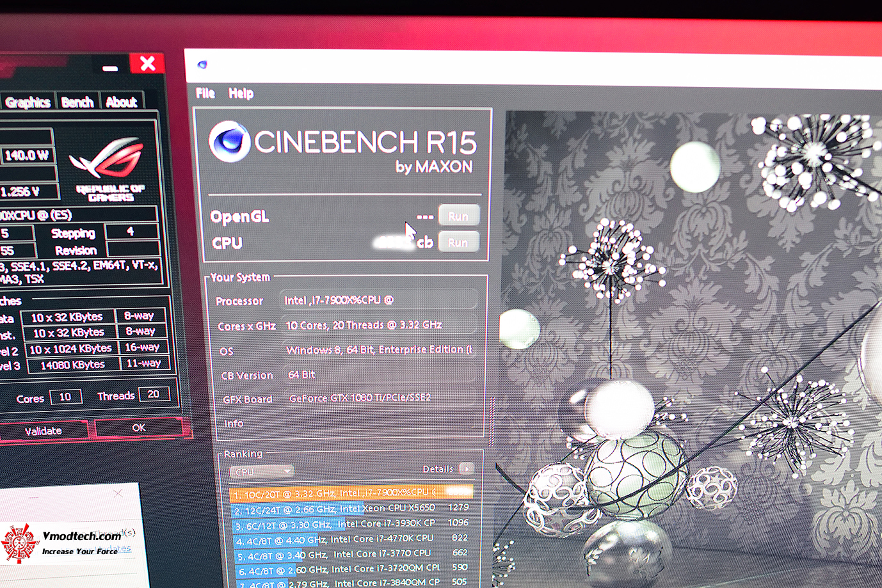Click the Stepping value "4" in CPU-Z
This screenshot has width=882, height=588.
pyautogui.click(x=131, y=231)
